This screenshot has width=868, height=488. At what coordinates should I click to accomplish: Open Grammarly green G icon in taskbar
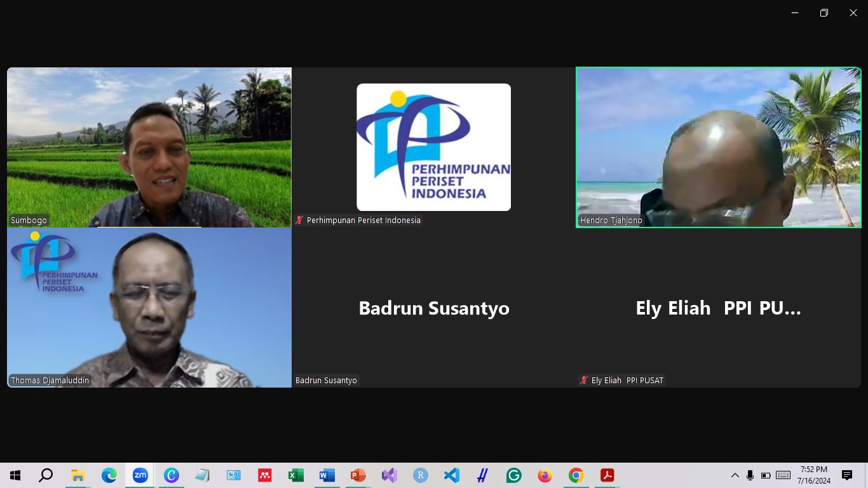coord(513,475)
